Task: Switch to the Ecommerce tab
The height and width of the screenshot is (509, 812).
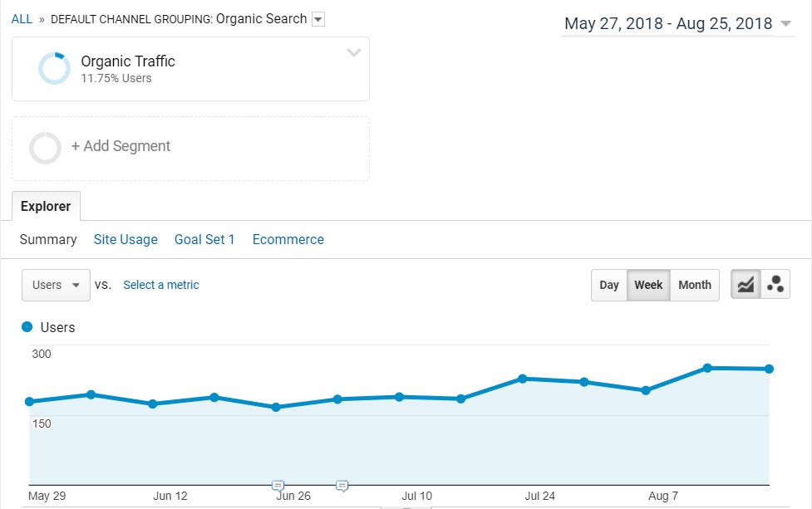Action: click(x=288, y=239)
